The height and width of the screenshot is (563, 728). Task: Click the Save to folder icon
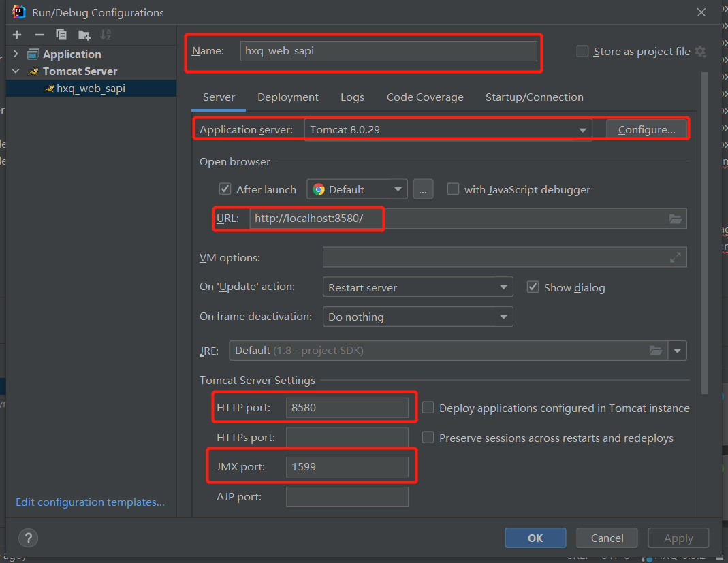coord(84,35)
